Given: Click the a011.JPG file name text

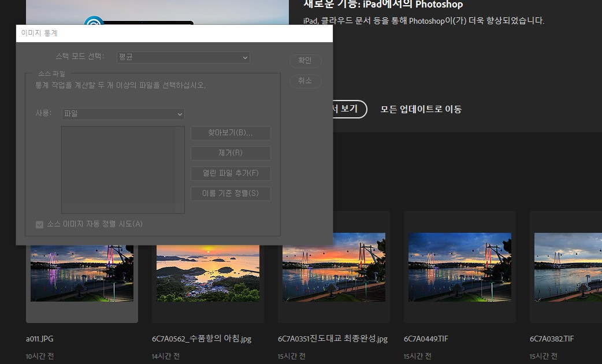Looking at the screenshot, I should click(x=39, y=339).
